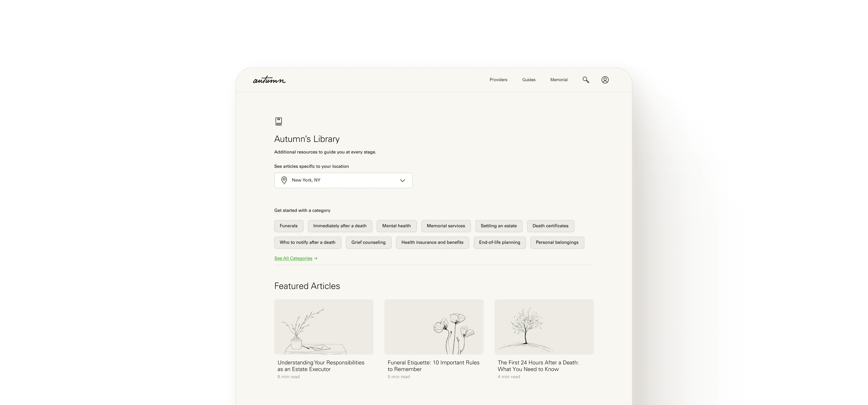Open the Providers menu item
This screenshot has width=868, height=405.
tap(498, 80)
